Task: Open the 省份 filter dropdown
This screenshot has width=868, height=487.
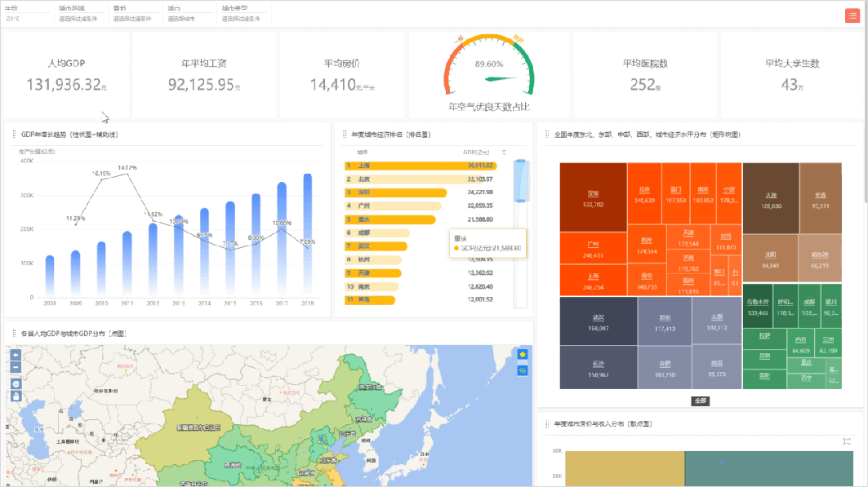Action: pos(133,18)
